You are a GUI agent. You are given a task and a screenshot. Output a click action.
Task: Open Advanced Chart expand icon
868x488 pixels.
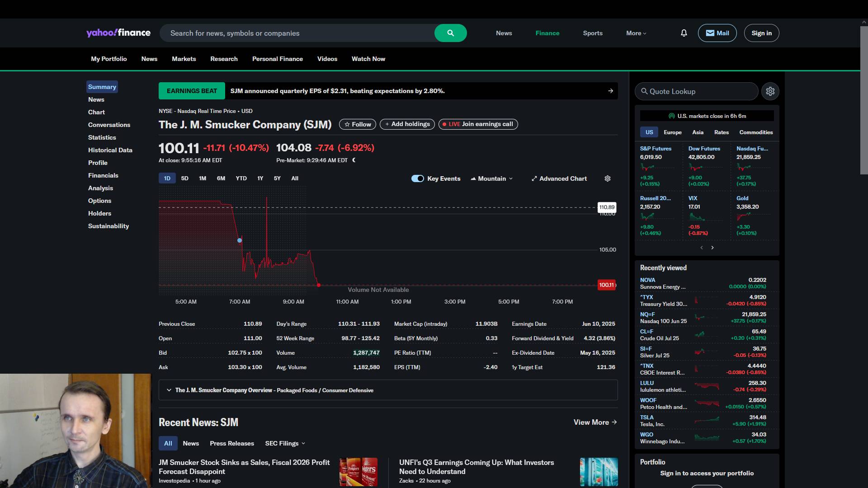click(534, 178)
